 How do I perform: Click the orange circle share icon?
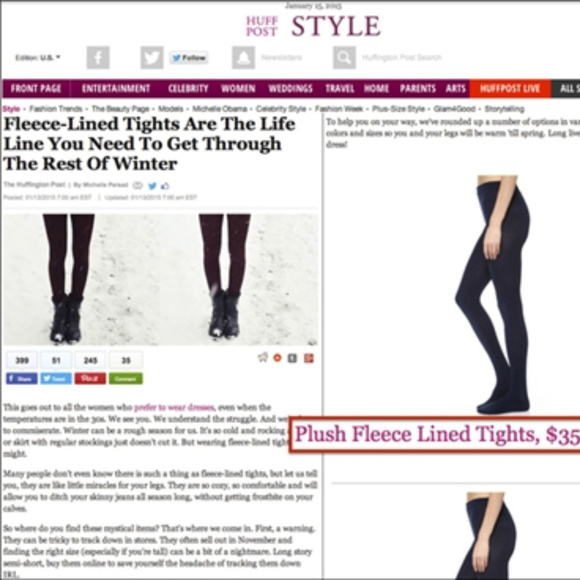(277, 358)
